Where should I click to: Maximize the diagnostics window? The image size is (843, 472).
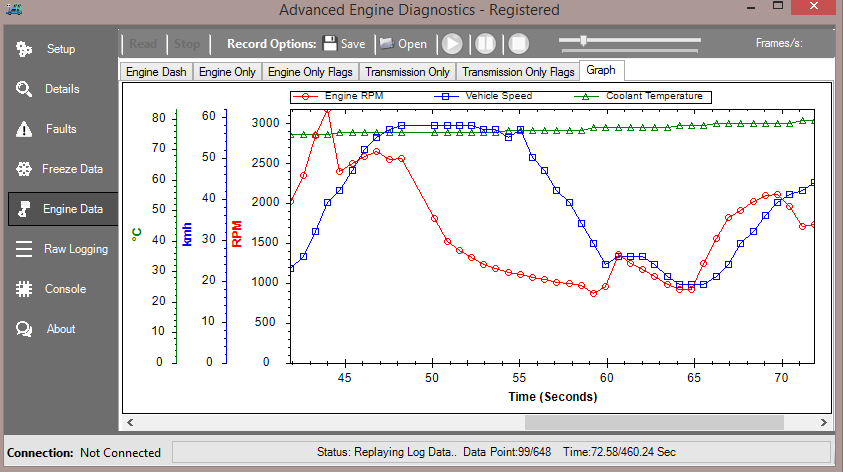pos(778,6)
